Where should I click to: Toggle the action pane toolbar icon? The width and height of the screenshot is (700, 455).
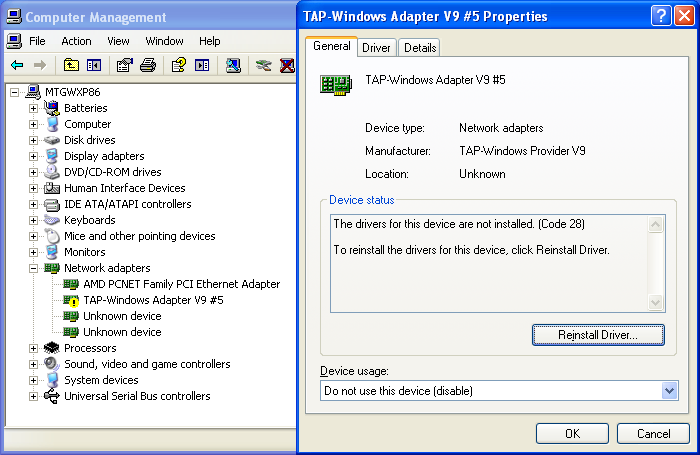(x=202, y=66)
